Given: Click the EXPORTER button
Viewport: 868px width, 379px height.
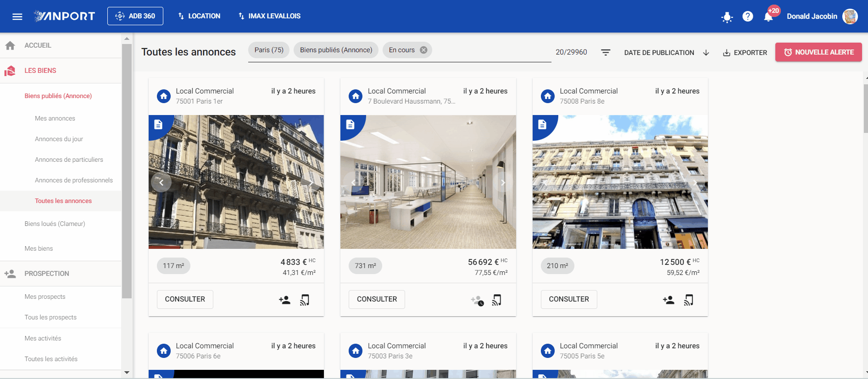Looking at the screenshot, I should click(x=745, y=53).
